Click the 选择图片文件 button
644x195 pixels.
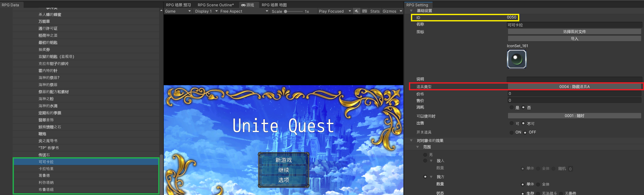pos(574,32)
